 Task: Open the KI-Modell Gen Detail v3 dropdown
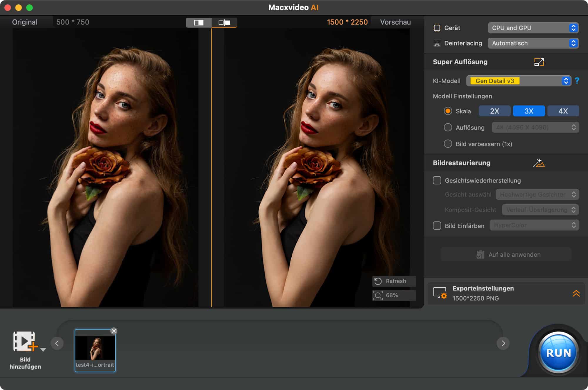[x=518, y=81]
